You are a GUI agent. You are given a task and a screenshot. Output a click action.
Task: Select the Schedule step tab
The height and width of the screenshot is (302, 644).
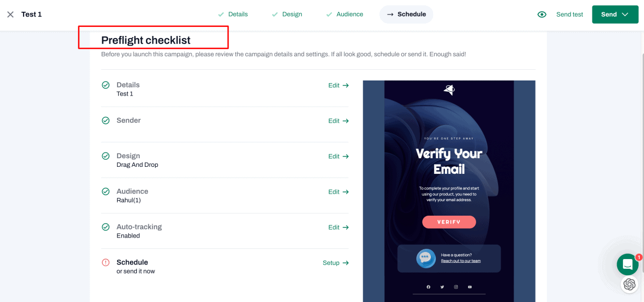[406, 14]
